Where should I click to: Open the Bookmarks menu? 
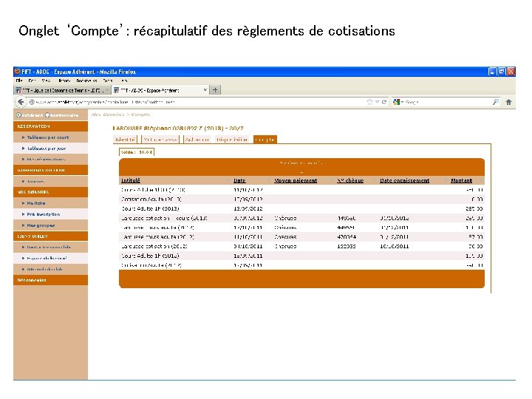click(86, 81)
